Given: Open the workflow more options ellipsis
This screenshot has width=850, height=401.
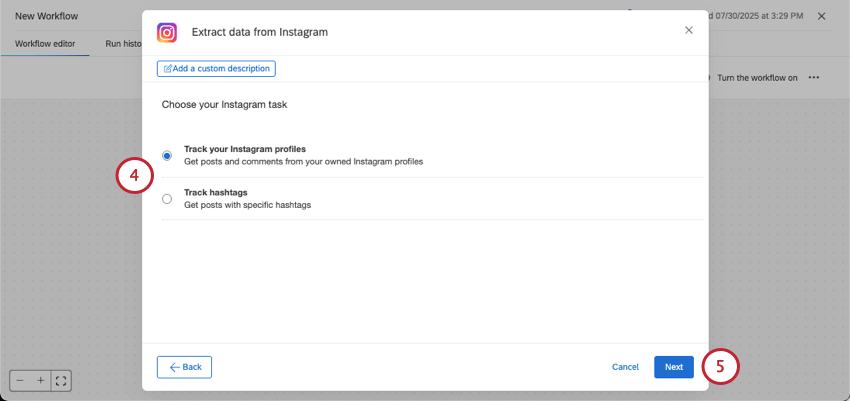Looking at the screenshot, I should click(814, 78).
